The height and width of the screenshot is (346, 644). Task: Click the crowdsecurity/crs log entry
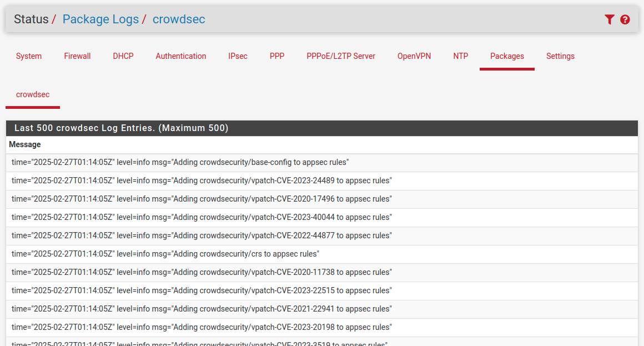pos(165,254)
